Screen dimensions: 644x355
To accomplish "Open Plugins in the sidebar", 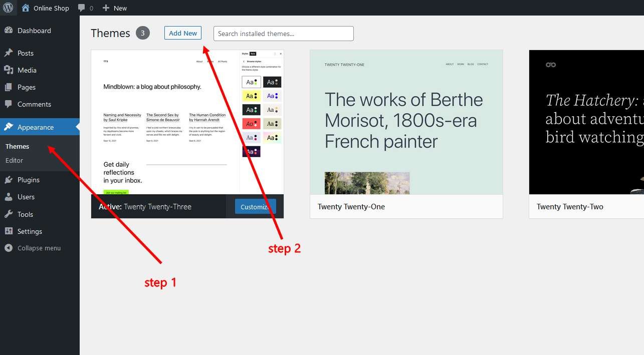I will point(28,180).
